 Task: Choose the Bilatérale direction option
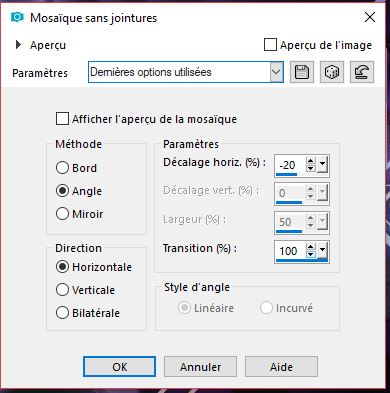tap(62, 313)
